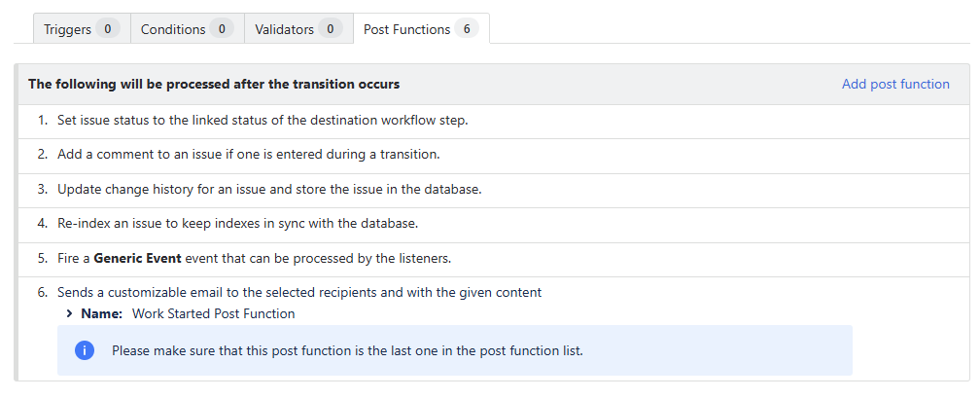Click the customizable email post function row

(298, 292)
